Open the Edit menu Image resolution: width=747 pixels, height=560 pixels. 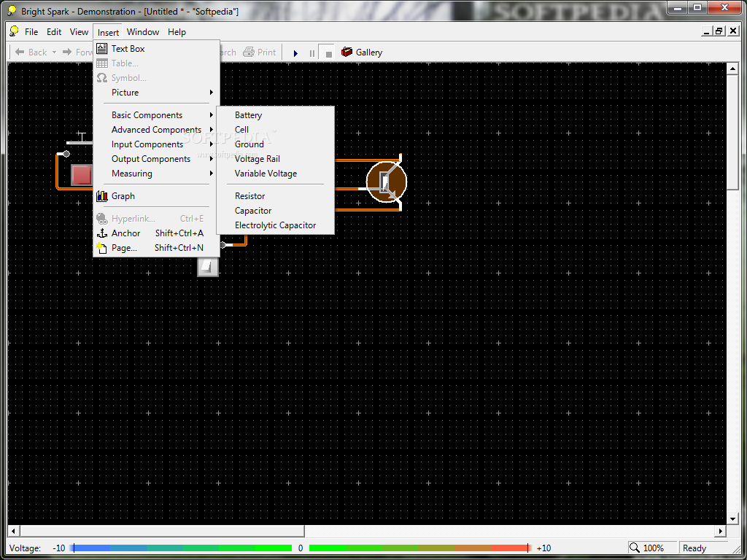(x=54, y=32)
